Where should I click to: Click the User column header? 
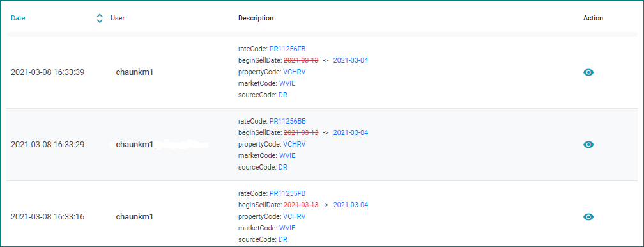[118, 18]
